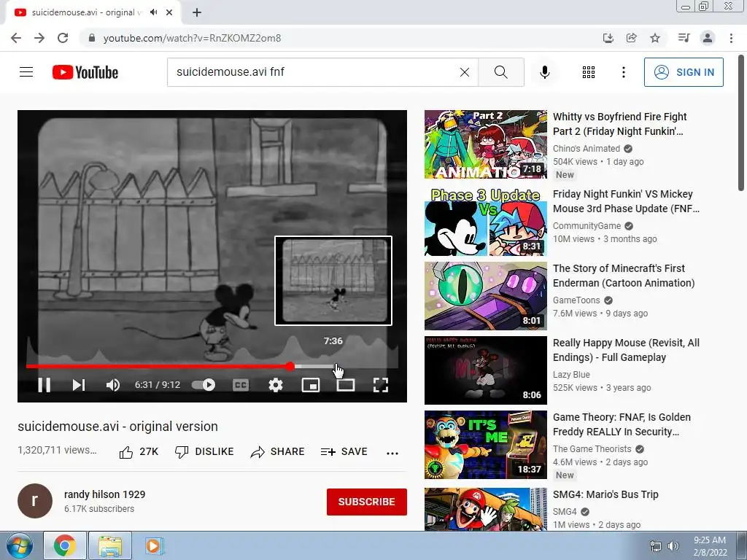Mute the video player volume
Viewport: 747px width, 560px height.
pyautogui.click(x=113, y=385)
